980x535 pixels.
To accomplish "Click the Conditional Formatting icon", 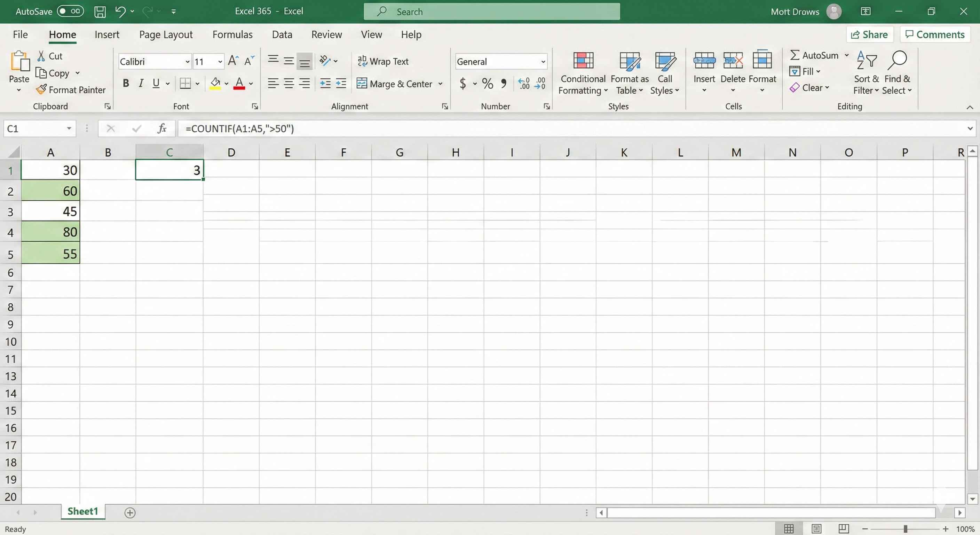I will coord(583,61).
